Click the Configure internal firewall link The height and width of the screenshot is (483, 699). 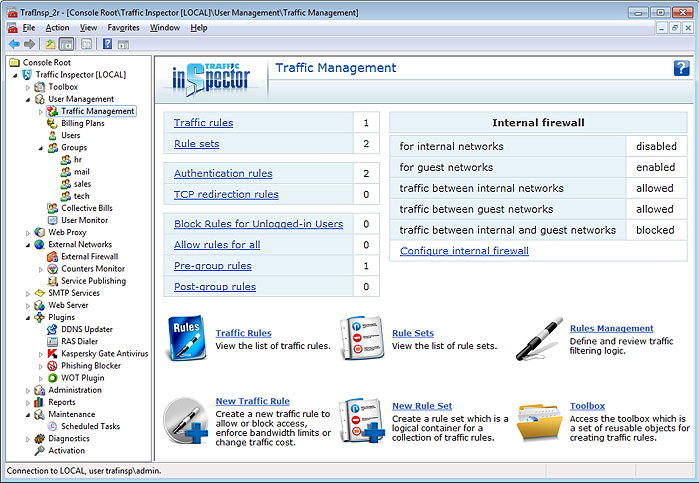point(464,251)
